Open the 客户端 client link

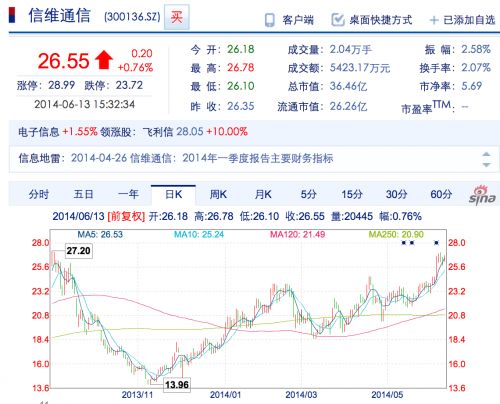[x=298, y=20]
